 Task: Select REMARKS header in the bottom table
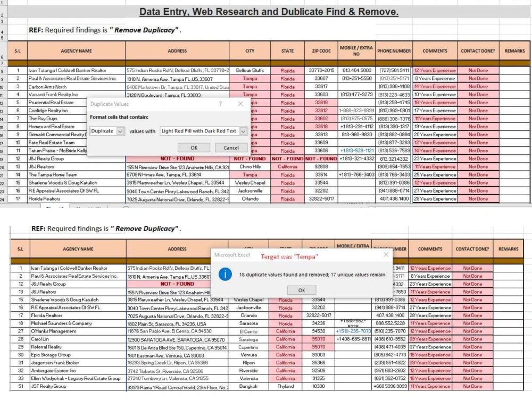[x=508, y=249]
